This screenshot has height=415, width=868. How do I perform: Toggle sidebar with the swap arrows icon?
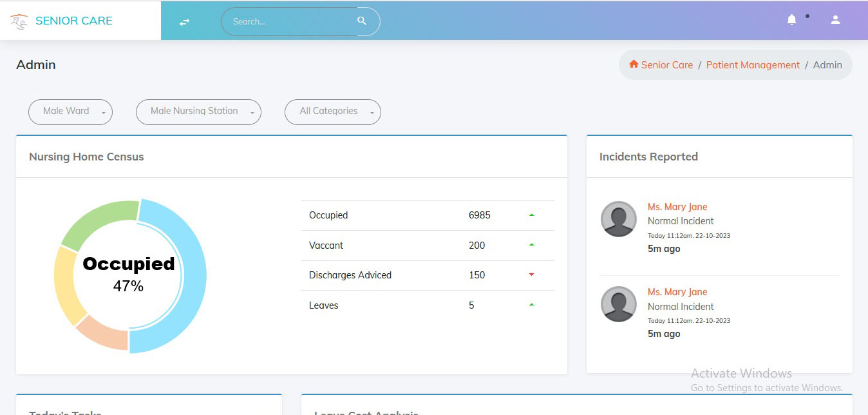pyautogui.click(x=185, y=22)
